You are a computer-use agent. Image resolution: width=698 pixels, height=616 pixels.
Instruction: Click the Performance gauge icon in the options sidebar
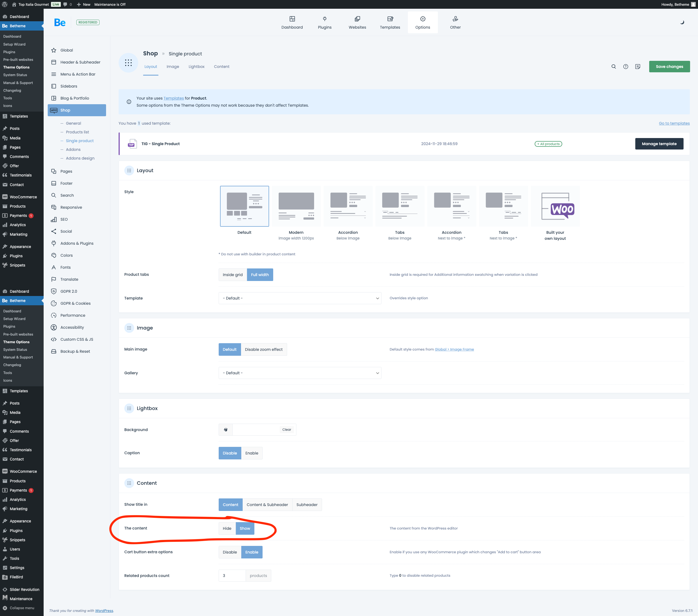pyautogui.click(x=54, y=315)
